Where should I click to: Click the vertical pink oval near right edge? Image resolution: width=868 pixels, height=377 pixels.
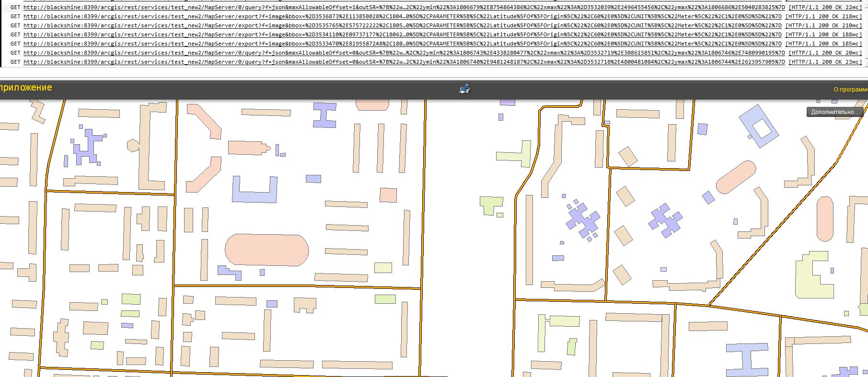(824, 218)
